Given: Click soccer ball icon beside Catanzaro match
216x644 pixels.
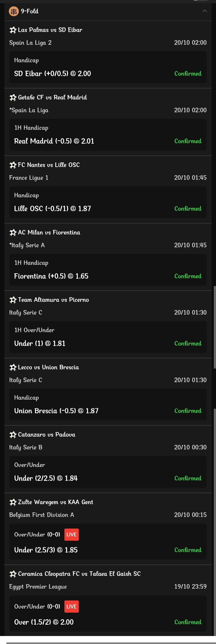Looking at the screenshot, I should click(x=13, y=435).
